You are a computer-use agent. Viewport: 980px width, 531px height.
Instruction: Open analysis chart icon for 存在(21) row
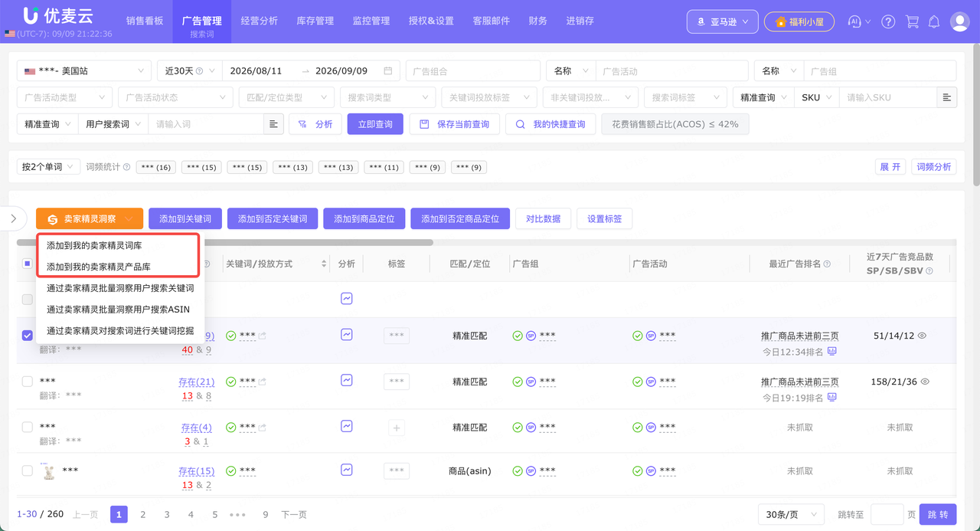(347, 380)
